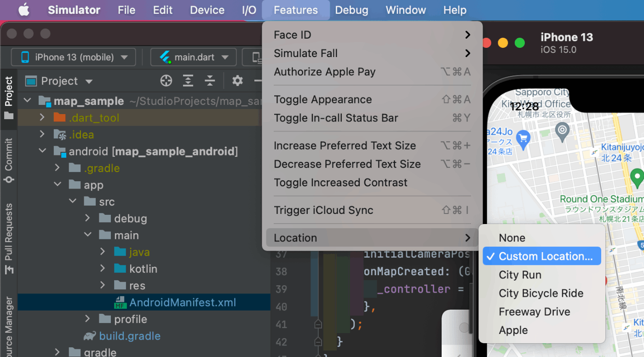Choose Toggle Appearance
The image size is (644, 357).
click(372, 99)
